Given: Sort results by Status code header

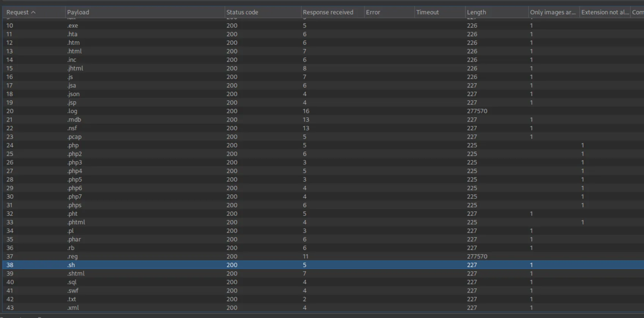Looking at the screenshot, I should pyautogui.click(x=263, y=12).
